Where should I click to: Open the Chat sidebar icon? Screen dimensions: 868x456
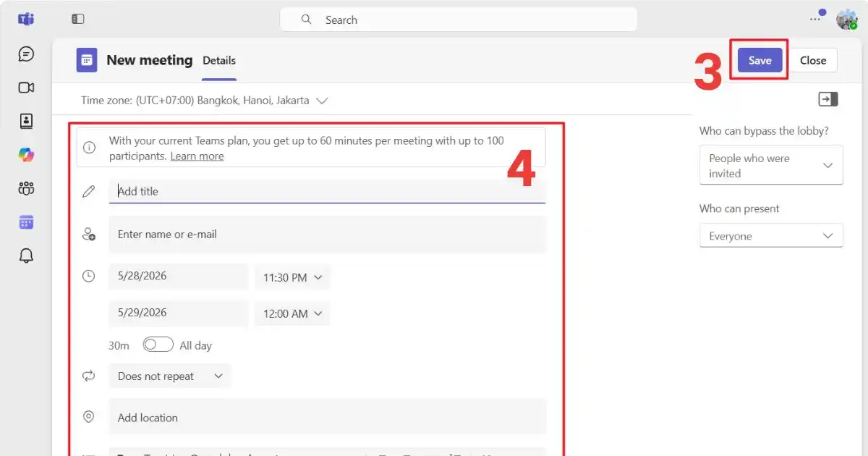click(26, 54)
